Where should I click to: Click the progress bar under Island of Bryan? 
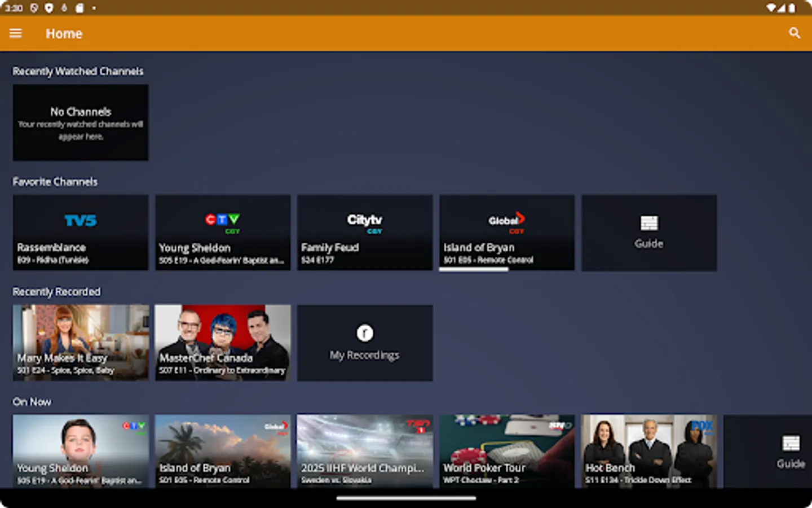(474, 269)
